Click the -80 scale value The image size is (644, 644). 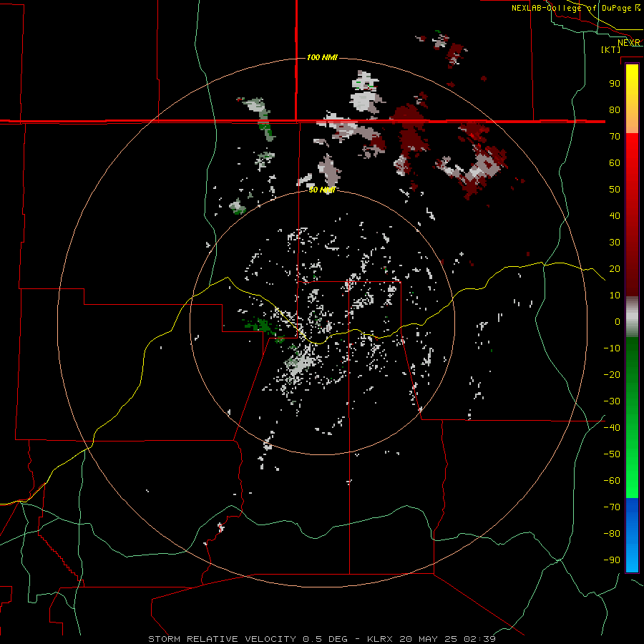click(612, 534)
